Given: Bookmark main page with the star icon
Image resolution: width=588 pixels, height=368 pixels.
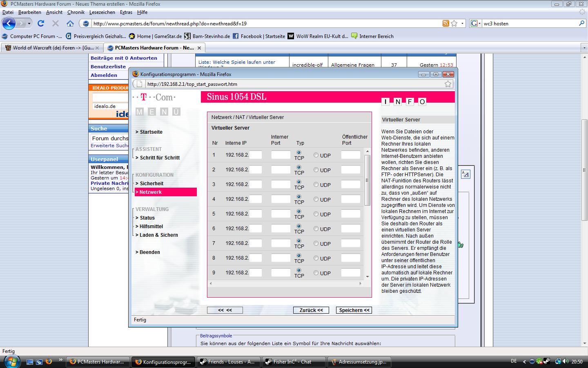Looking at the screenshot, I should (x=454, y=23).
